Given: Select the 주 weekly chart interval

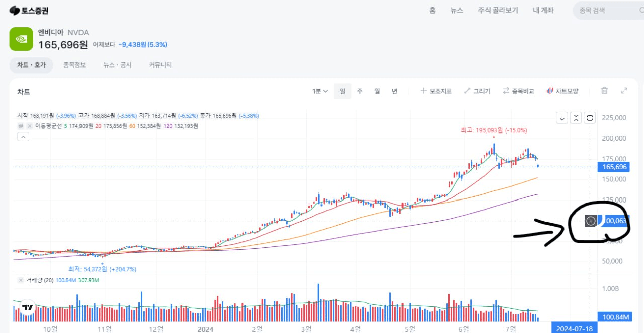Looking at the screenshot, I should tap(360, 91).
